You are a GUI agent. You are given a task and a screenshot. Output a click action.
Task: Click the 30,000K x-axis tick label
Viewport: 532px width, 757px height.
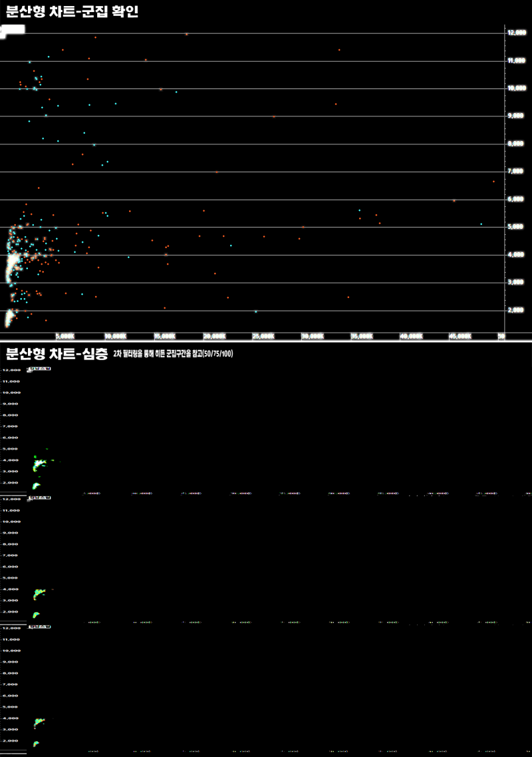[313, 336]
